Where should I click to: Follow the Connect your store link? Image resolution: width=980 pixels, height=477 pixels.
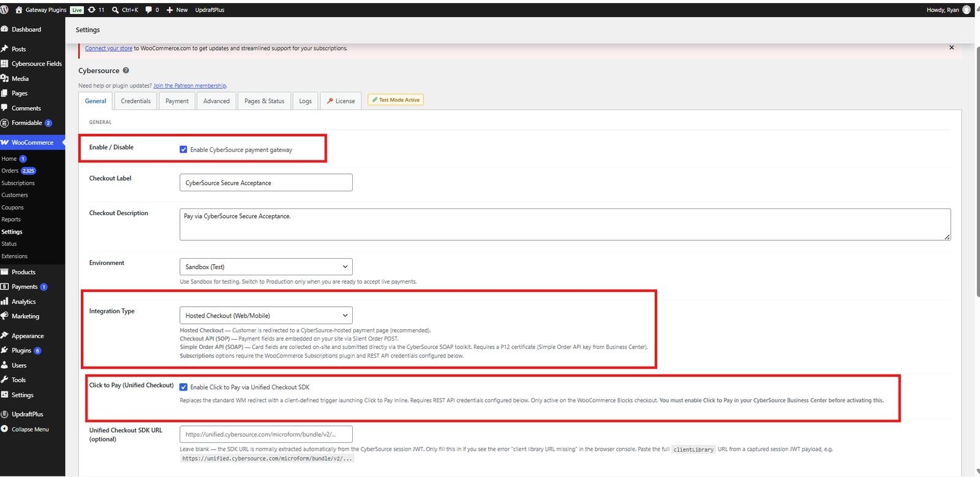coord(108,48)
